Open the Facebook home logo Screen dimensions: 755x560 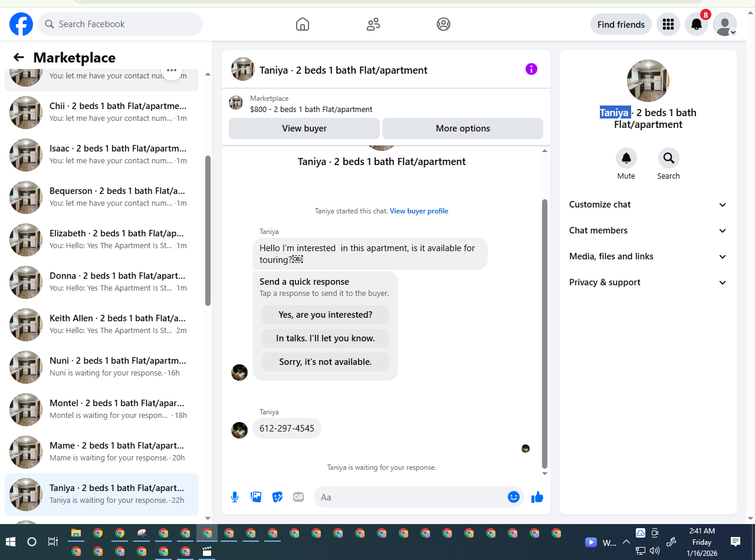[x=21, y=24]
